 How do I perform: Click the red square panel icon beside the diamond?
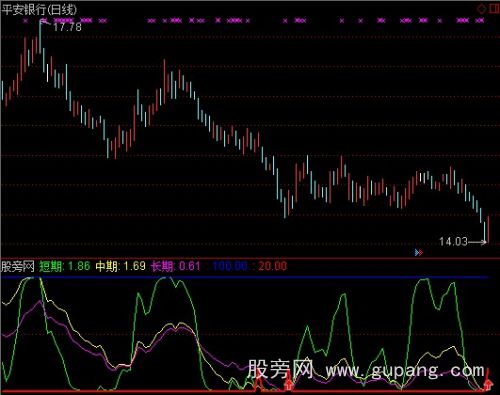[495, 9]
